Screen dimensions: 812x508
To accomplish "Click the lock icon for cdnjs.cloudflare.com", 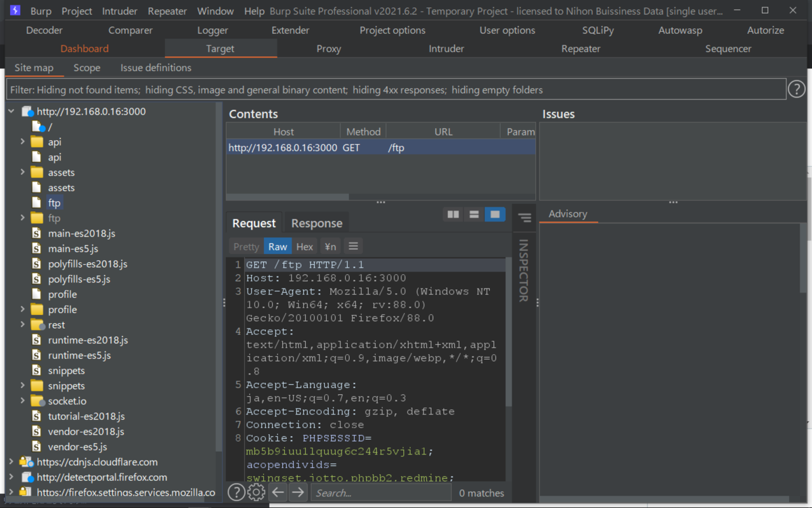I will 26,462.
